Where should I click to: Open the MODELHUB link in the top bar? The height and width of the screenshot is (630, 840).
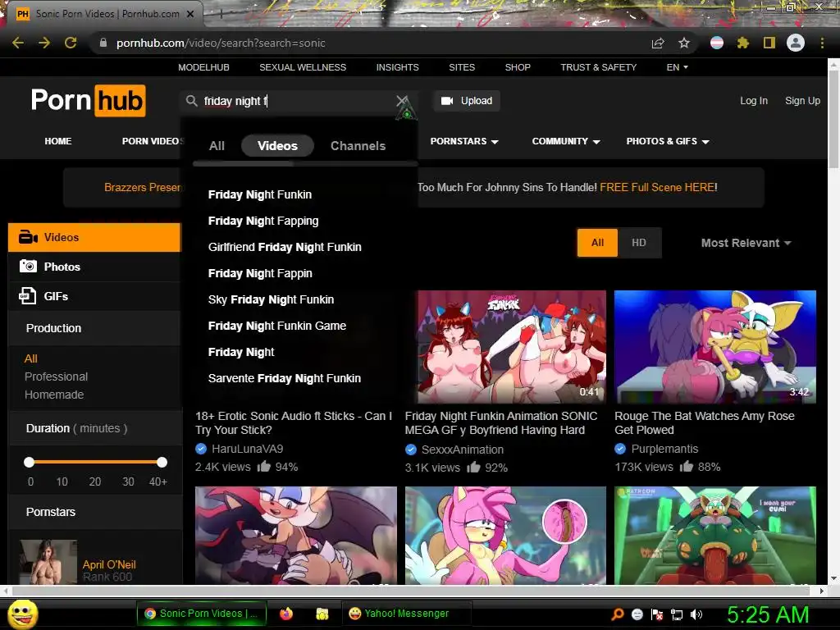203,67
